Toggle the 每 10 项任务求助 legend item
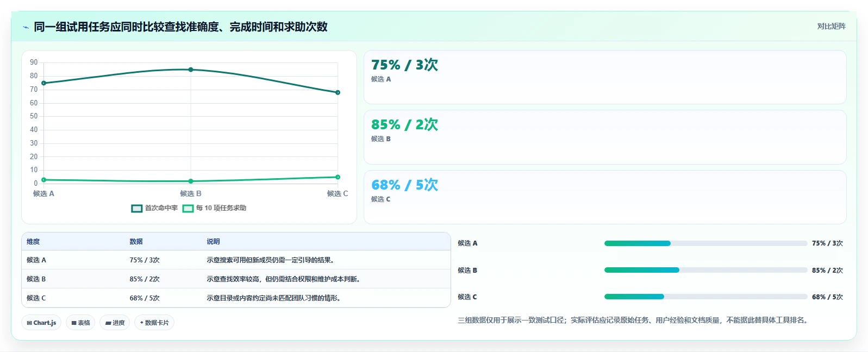868x352 pixels. click(x=214, y=208)
